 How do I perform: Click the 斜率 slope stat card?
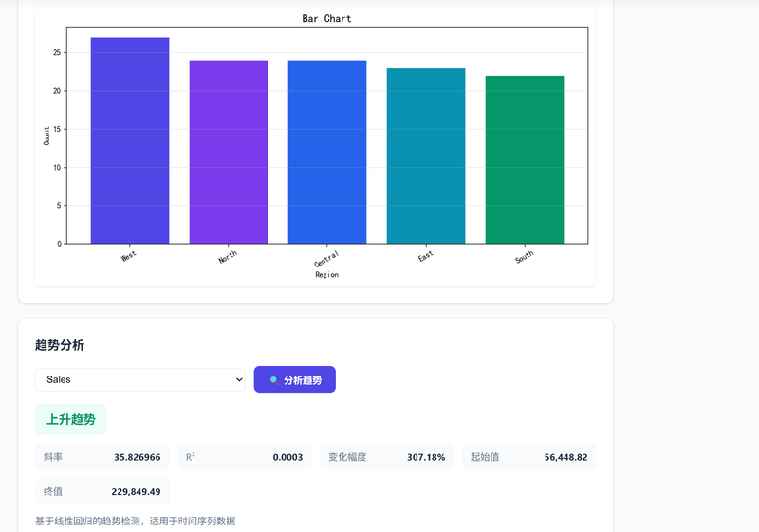point(102,457)
